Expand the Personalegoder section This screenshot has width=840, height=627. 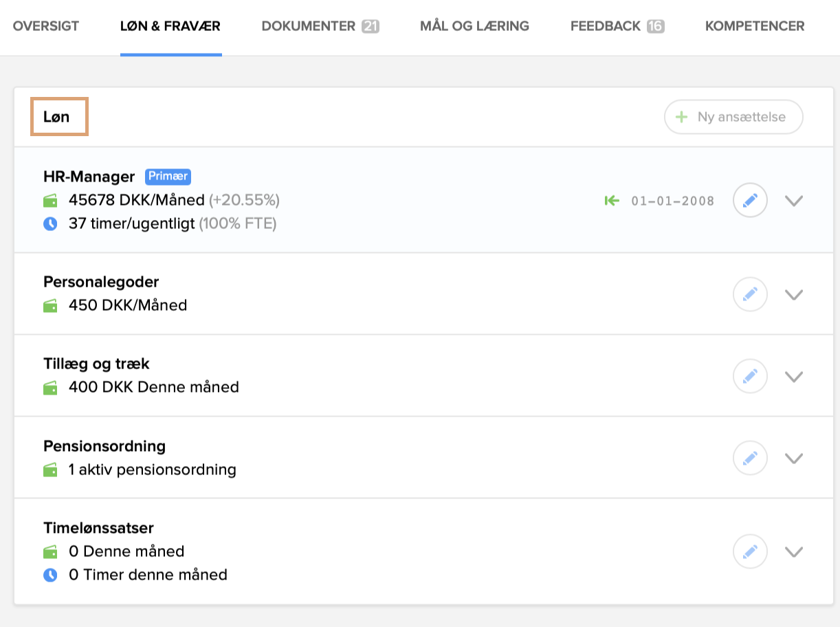click(x=794, y=294)
